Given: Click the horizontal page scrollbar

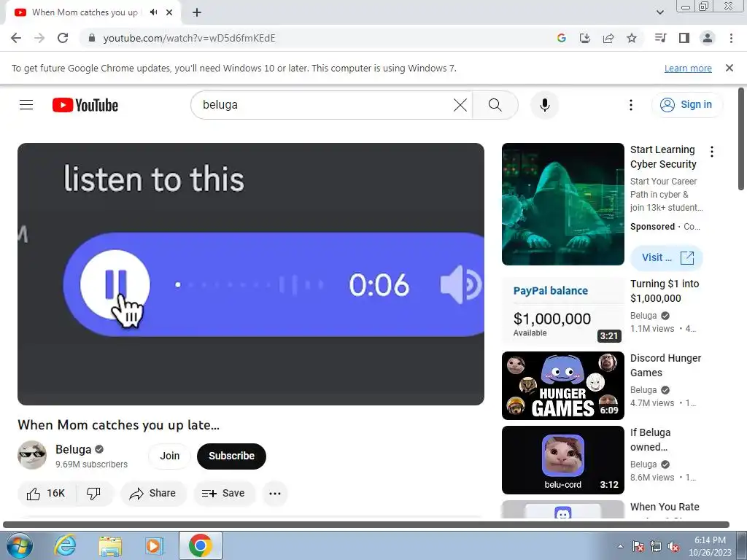Looking at the screenshot, I should click(x=366, y=524).
